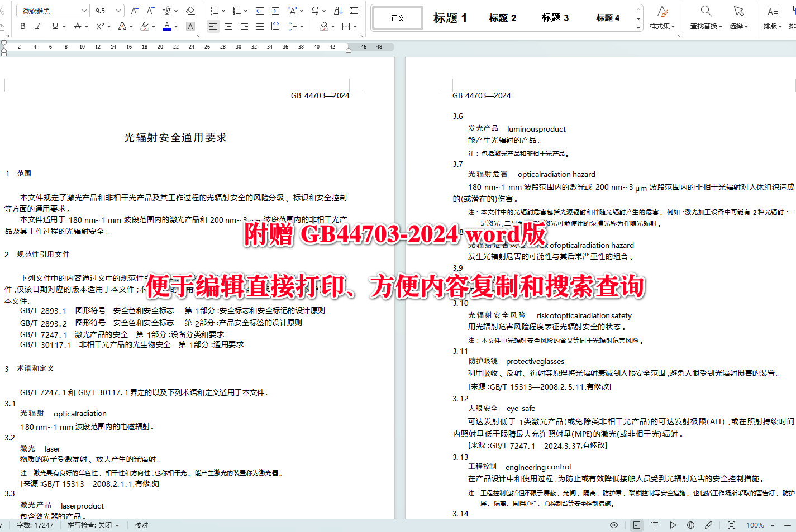
Task: Open zoom level 100% dropdown
Action: [760, 525]
